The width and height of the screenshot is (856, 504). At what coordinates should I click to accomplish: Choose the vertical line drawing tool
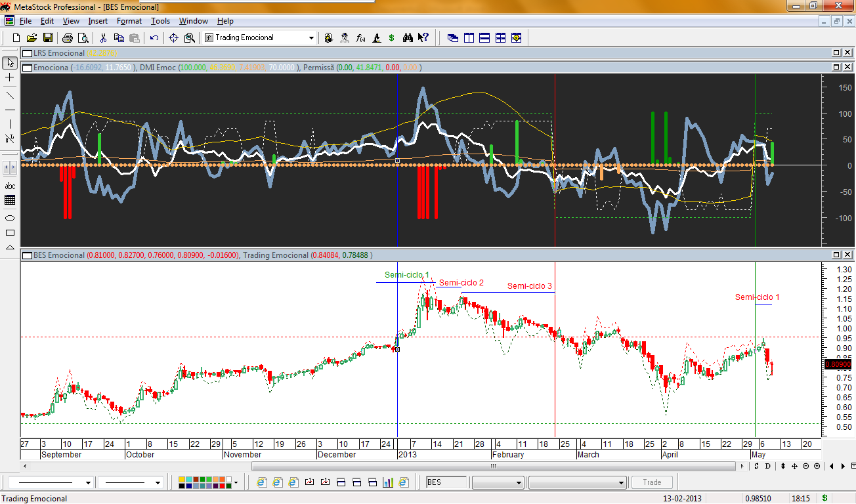[10, 124]
